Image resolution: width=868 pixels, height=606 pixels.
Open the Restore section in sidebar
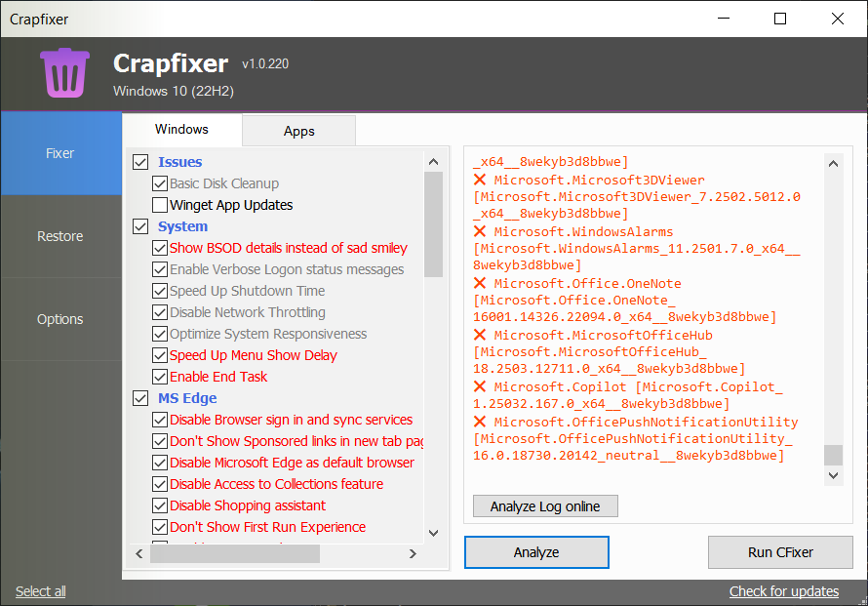[x=60, y=236]
